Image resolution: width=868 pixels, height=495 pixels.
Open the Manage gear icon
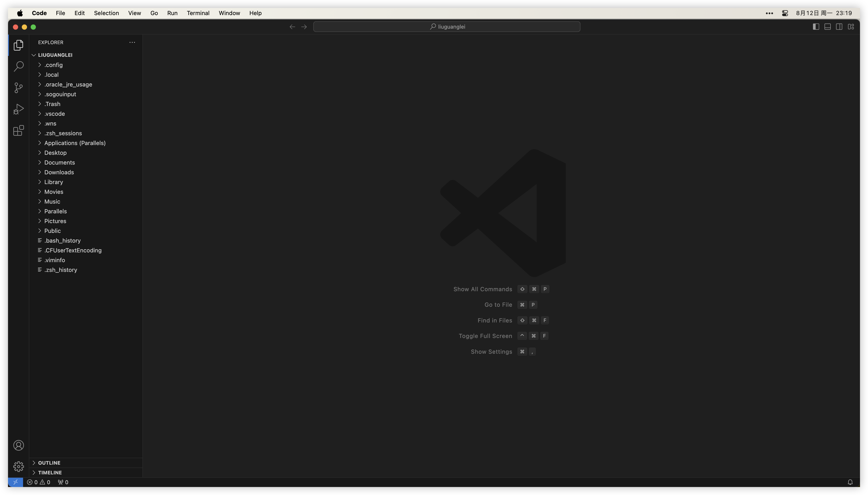tap(18, 466)
